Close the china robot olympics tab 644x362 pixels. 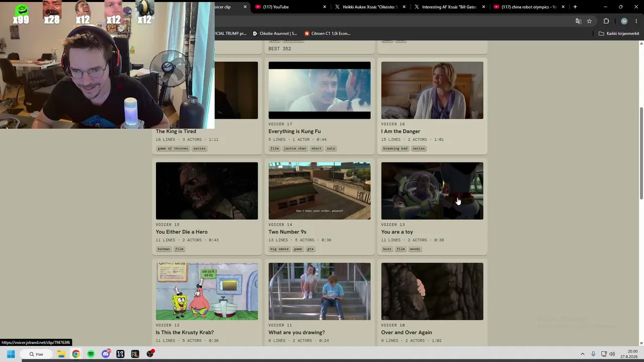[563, 7]
